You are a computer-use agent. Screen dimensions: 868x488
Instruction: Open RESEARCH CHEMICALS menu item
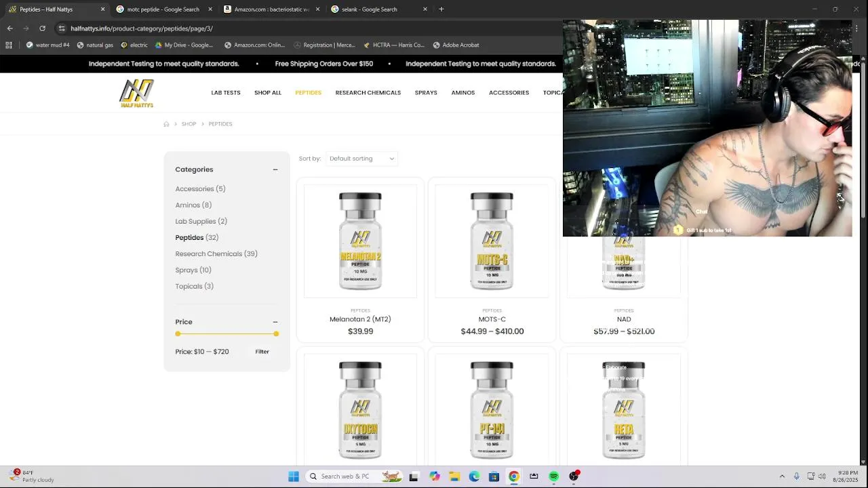[x=368, y=93]
